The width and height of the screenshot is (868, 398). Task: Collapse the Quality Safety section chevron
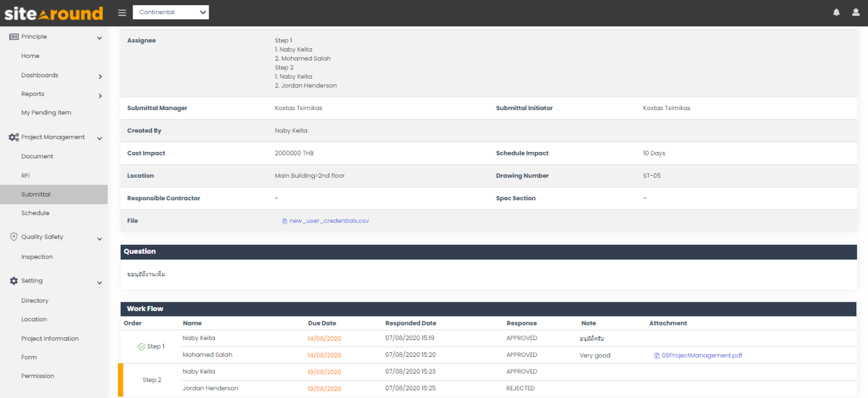click(x=99, y=238)
